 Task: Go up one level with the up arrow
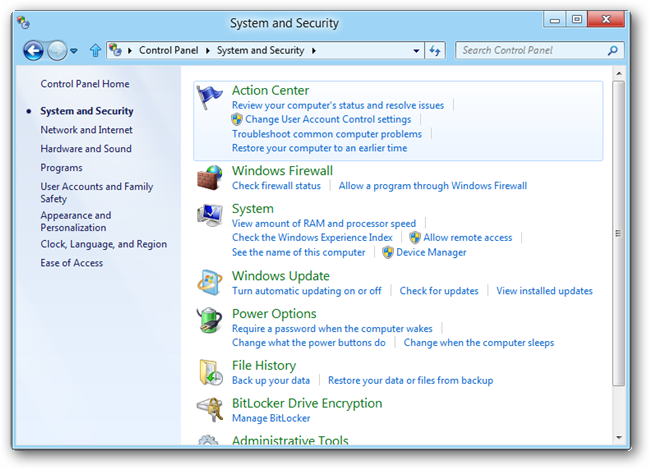(95, 51)
